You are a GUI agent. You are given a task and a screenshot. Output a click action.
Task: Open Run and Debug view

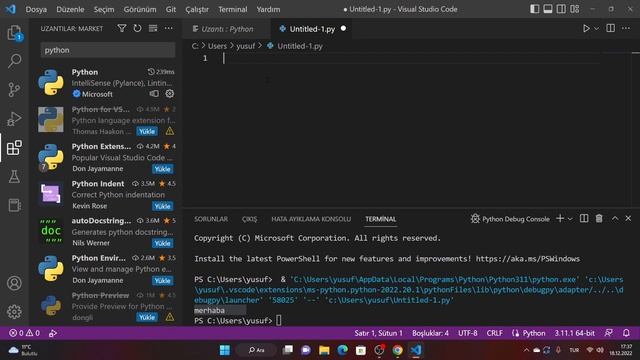coord(14,119)
